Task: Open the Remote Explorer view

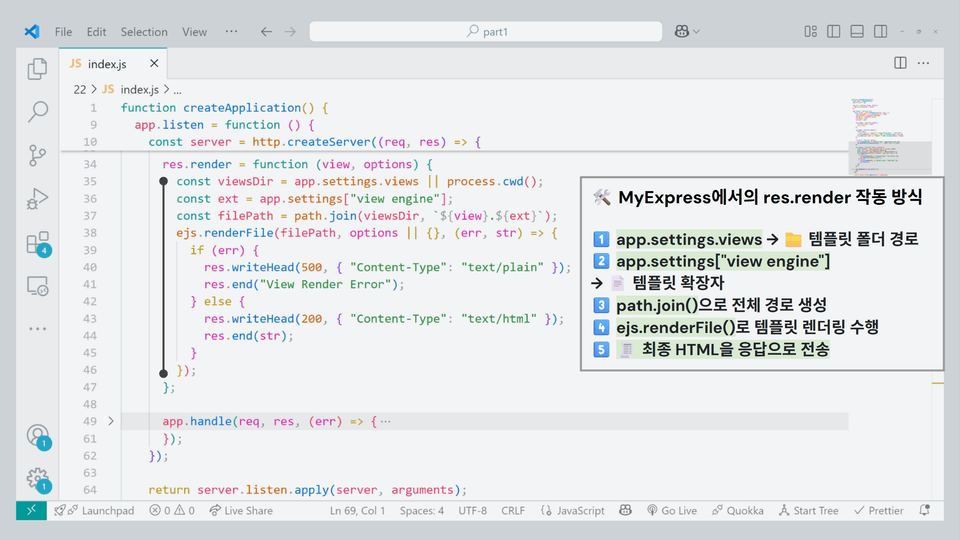Action: (x=37, y=286)
